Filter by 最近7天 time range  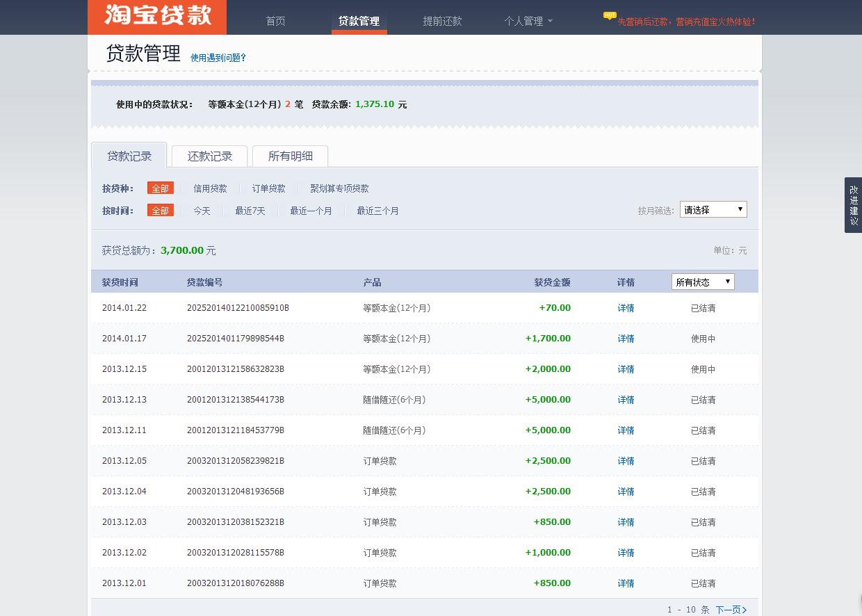point(250,211)
